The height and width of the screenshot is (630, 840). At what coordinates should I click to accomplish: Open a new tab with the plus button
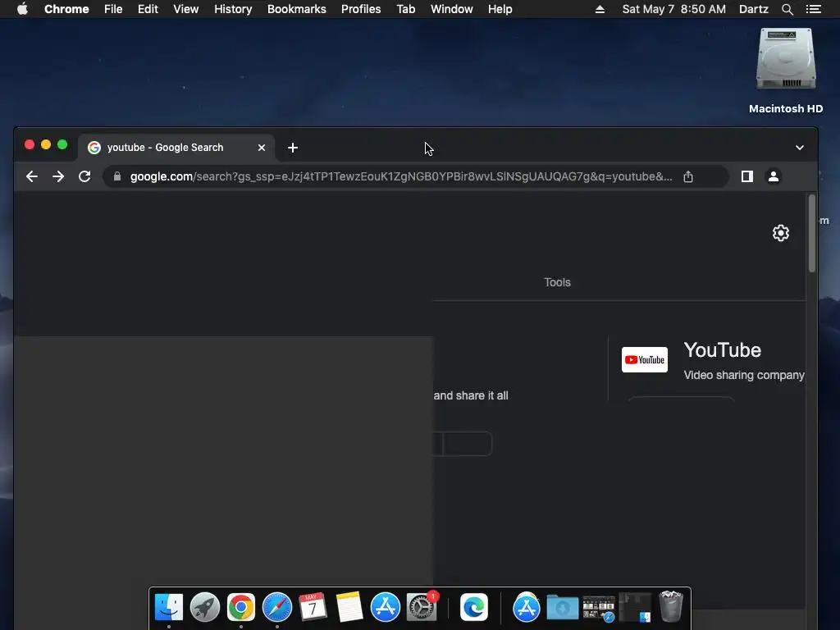point(293,148)
